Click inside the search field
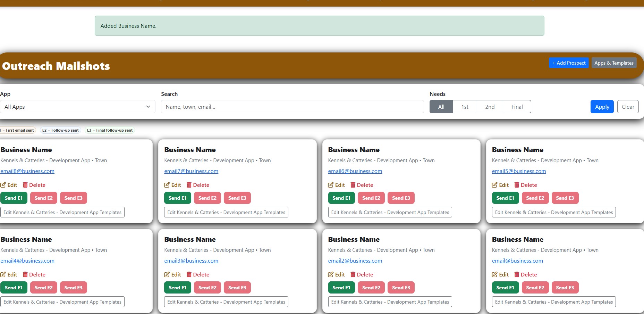 click(x=292, y=107)
